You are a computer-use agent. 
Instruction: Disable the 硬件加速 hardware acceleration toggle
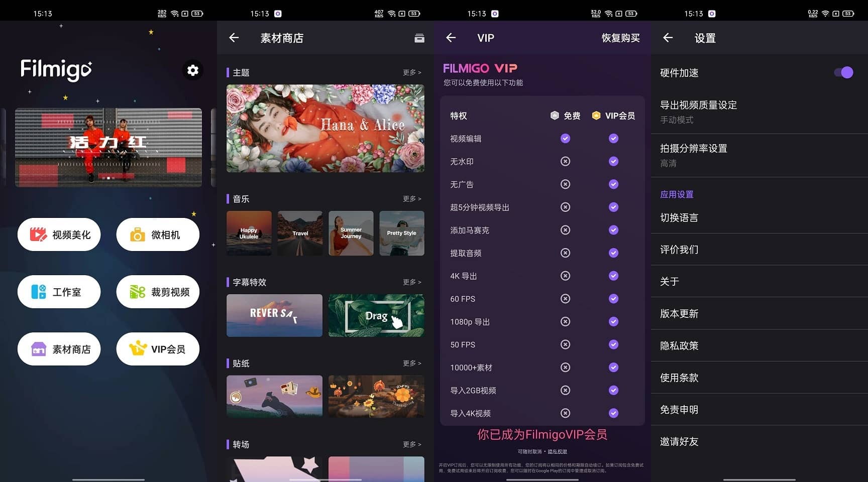842,72
